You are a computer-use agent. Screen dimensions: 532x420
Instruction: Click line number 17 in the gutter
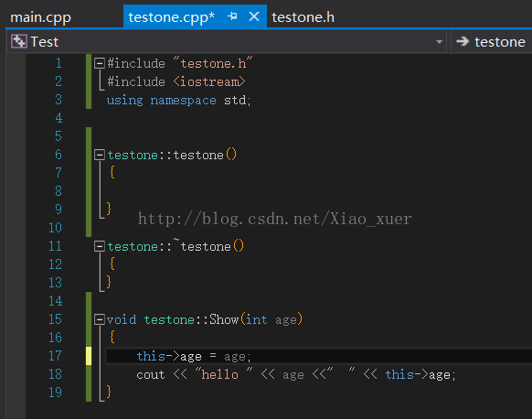(x=55, y=356)
